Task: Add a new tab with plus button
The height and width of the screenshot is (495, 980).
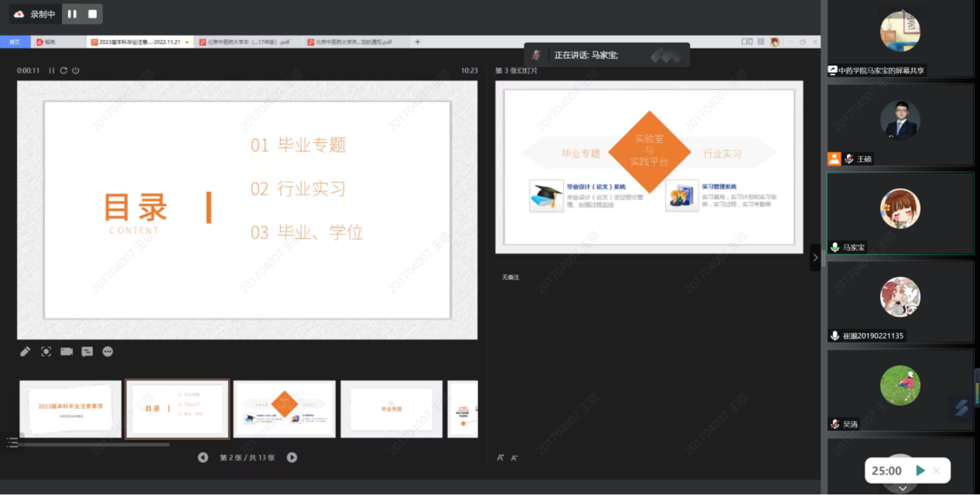Action: pos(417,42)
